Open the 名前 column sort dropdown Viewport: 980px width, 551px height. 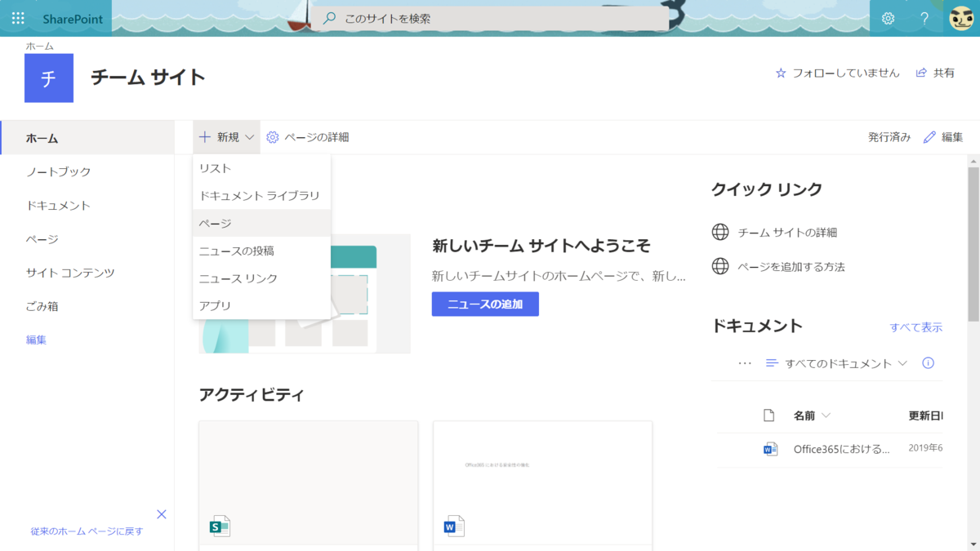click(826, 415)
